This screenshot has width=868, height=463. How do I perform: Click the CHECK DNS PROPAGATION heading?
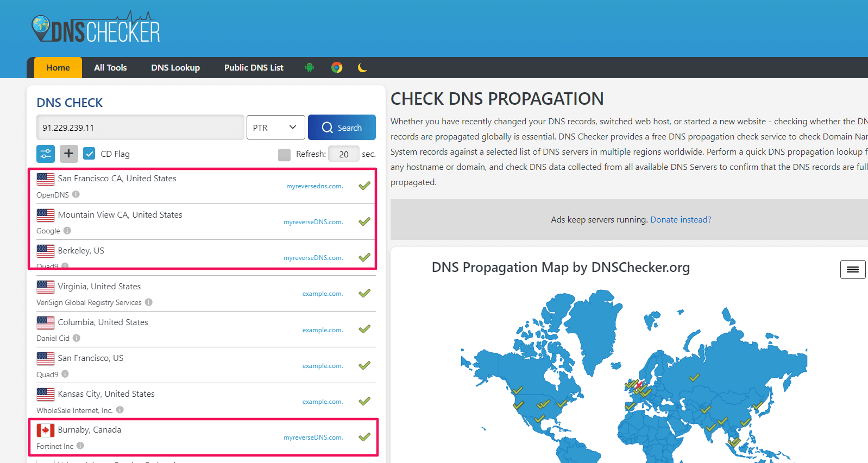(x=497, y=99)
